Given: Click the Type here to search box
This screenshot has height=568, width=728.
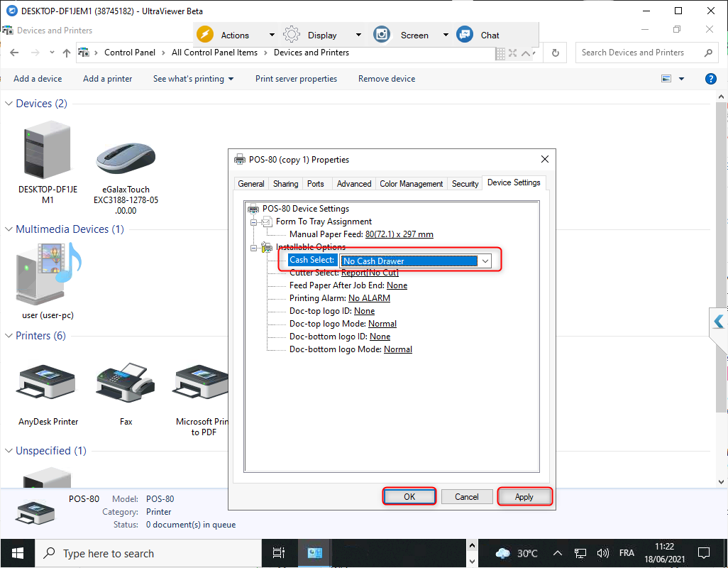Looking at the screenshot, I should coord(148,553).
